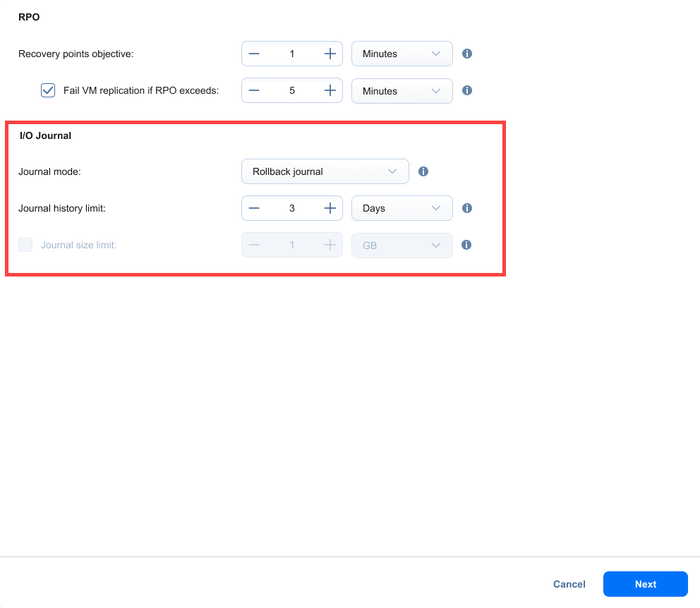Toggle the Journal size limit checkbox
Viewport: 700px width, 608px height.
(25, 245)
